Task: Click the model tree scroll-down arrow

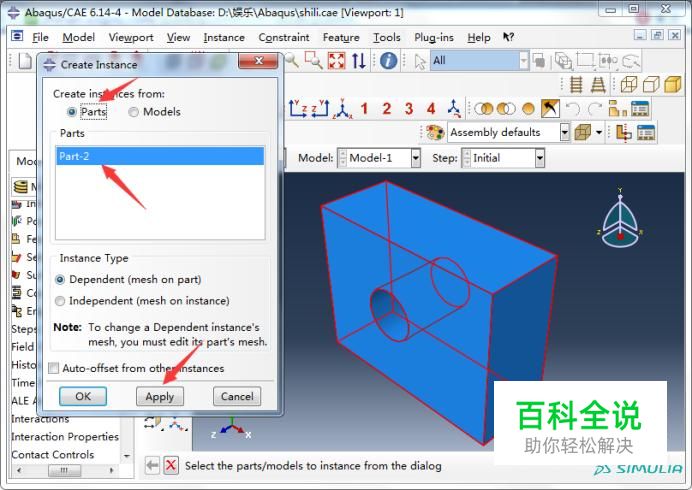Action: pyautogui.click(x=127, y=456)
